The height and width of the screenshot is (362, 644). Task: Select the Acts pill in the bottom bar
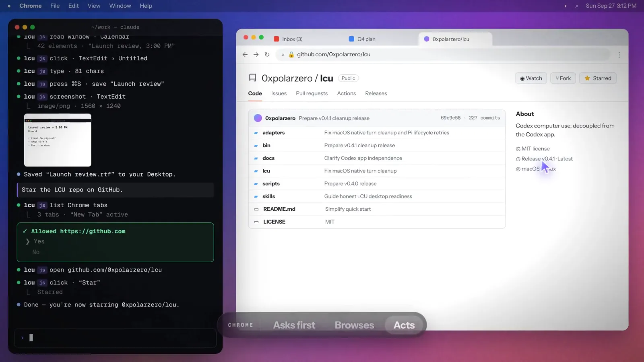404,325
